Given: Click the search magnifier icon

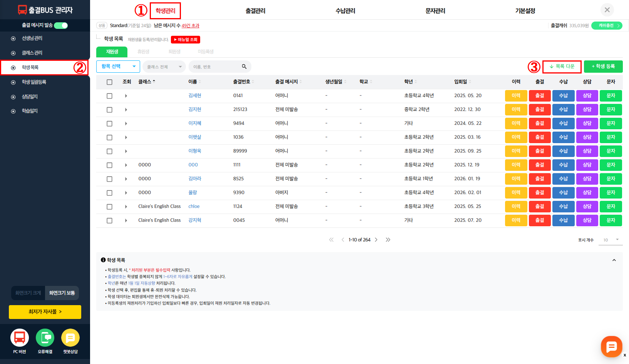Looking at the screenshot, I should point(244,67).
